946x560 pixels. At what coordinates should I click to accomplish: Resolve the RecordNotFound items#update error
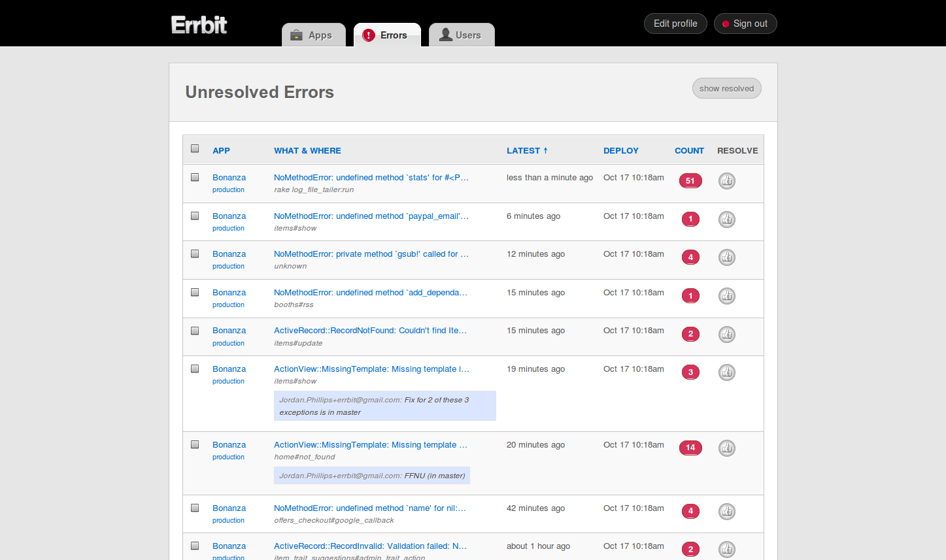[x=726, y=334]
